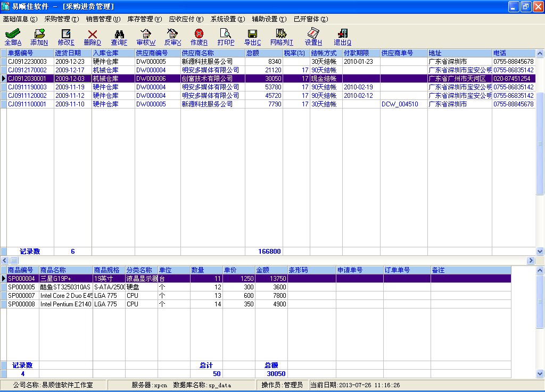Click the 退出Q exit icon
The height and width of the screenshot is (392, 545).
coord(342,34)
